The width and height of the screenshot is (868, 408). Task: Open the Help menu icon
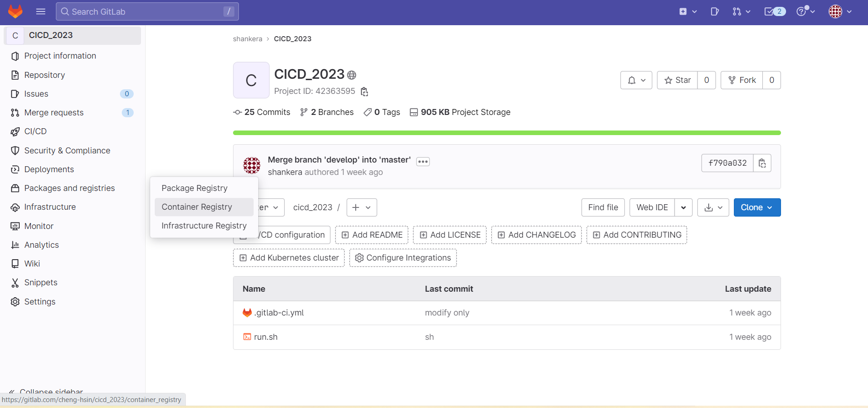tap(805, 11)
